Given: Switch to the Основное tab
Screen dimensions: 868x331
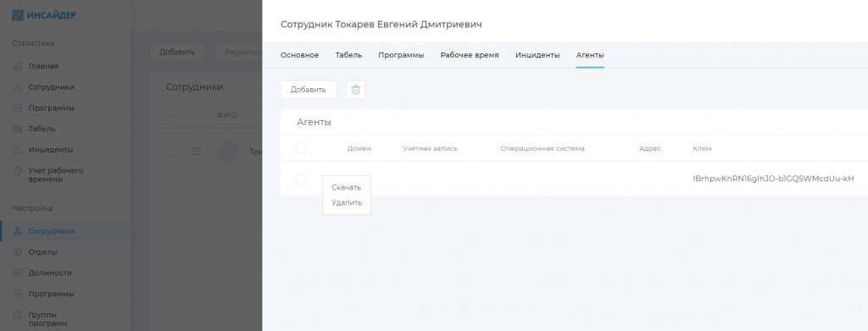Looking at the screenshot, I should pos(299,55).
